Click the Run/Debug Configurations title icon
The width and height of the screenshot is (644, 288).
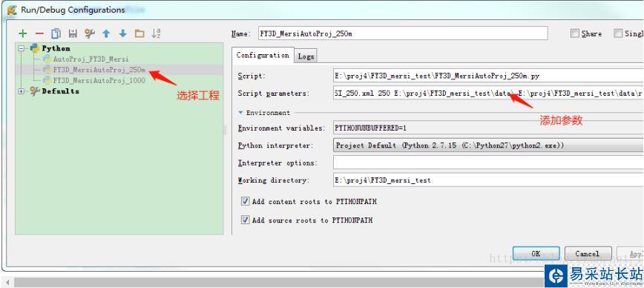[x=13, y=10]
